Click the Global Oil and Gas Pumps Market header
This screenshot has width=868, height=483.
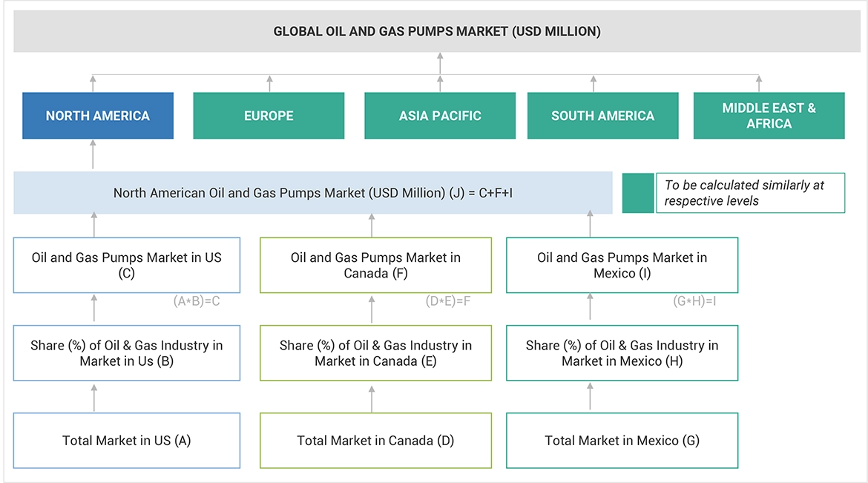tap(437, 31)
